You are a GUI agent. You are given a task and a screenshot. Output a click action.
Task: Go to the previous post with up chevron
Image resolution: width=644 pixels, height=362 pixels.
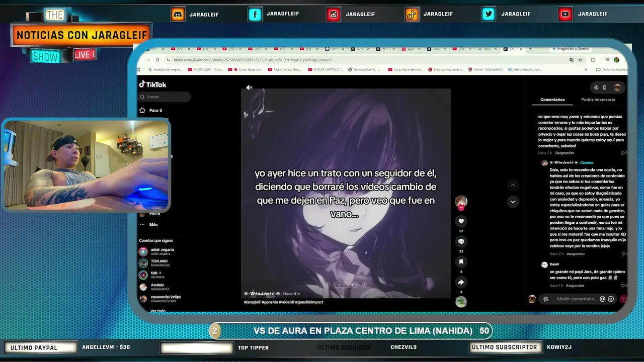[513, 186]
